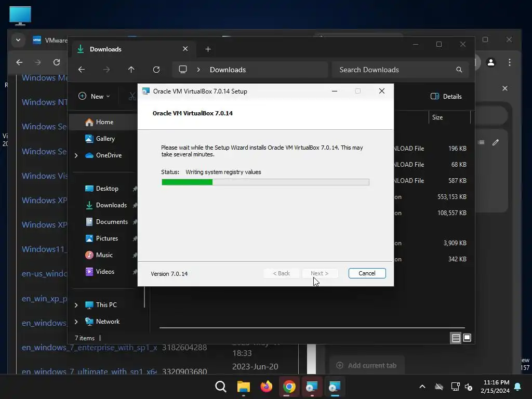Show hidden system tray icons
Viewport: 532px width, 399px height.
click(422, 387)
